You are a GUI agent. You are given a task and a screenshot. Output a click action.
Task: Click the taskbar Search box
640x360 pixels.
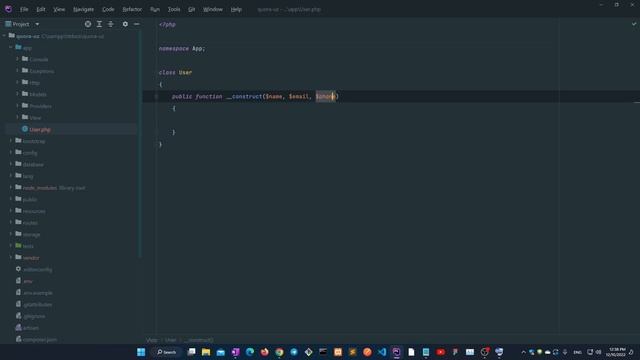click(167, 352)
